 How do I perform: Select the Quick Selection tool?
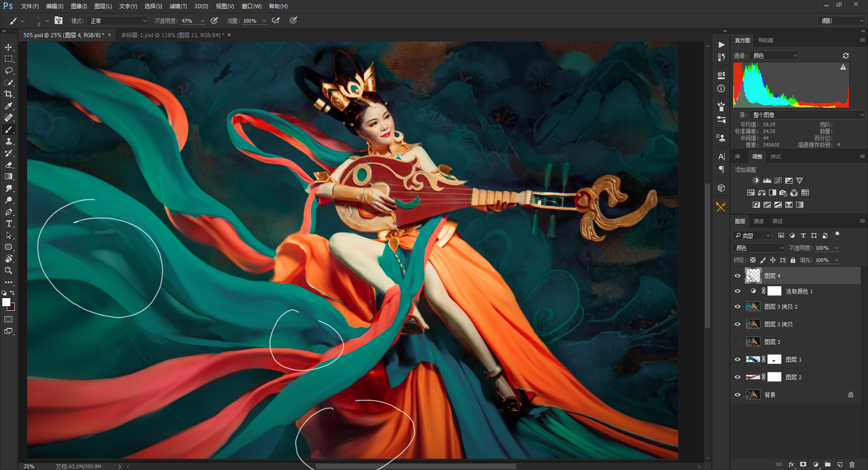(x=9, y=82)
